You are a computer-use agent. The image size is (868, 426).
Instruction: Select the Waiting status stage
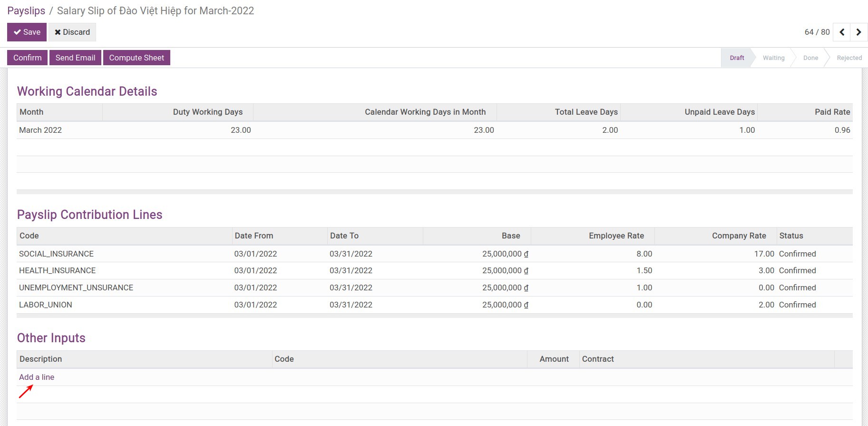tap(773, 58)
